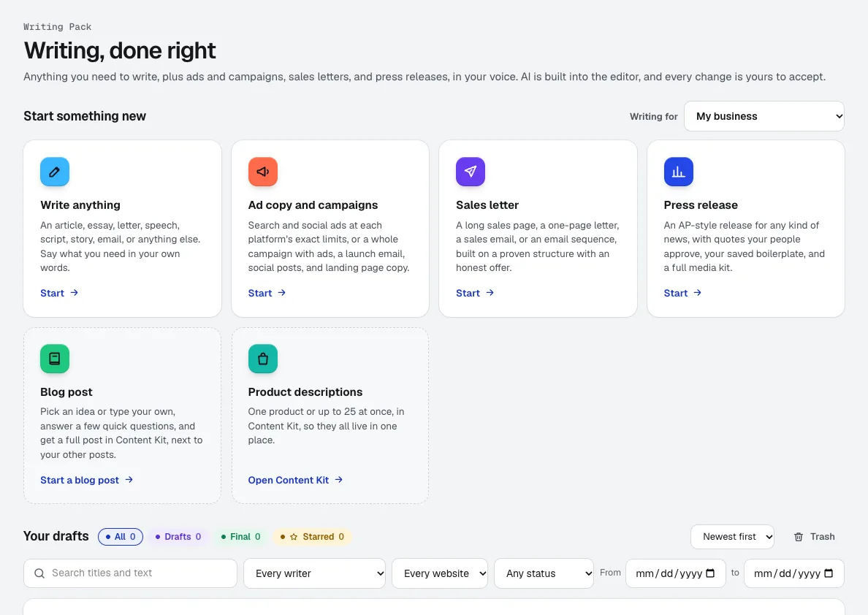Image resolution: width=868 pixels, height=615 pixels.
Task: Open the calendar picker on the From date
Action: (710, 573)
